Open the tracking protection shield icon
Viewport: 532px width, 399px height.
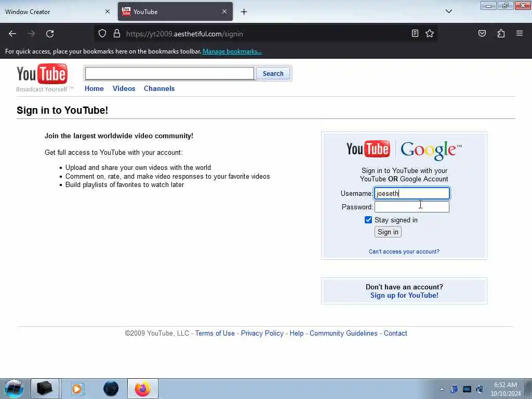point(102,34)
